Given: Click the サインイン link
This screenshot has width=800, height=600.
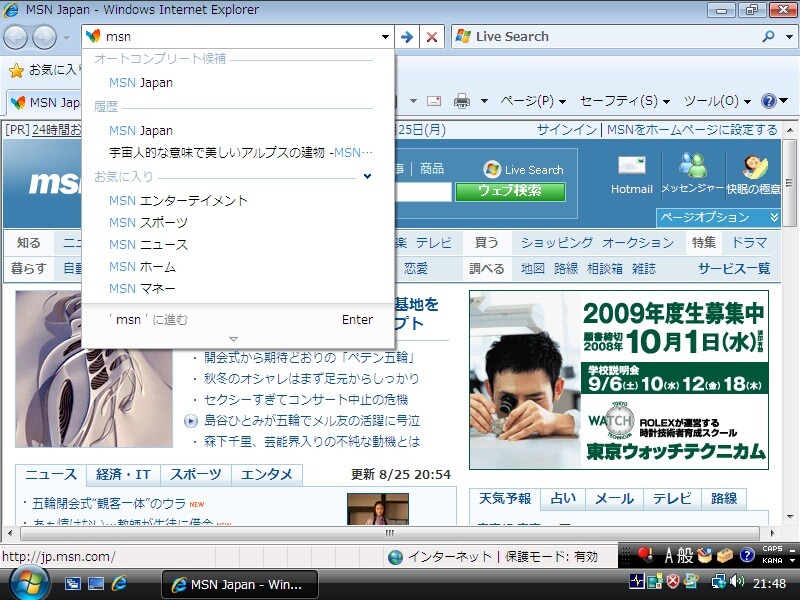Looking at the screenshot, I should [566, 130].
